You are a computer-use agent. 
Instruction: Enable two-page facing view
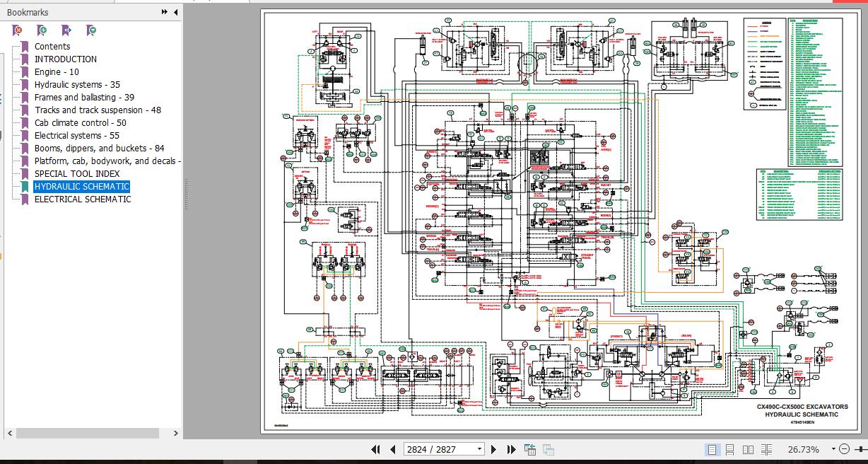click(x=748, y=449)
